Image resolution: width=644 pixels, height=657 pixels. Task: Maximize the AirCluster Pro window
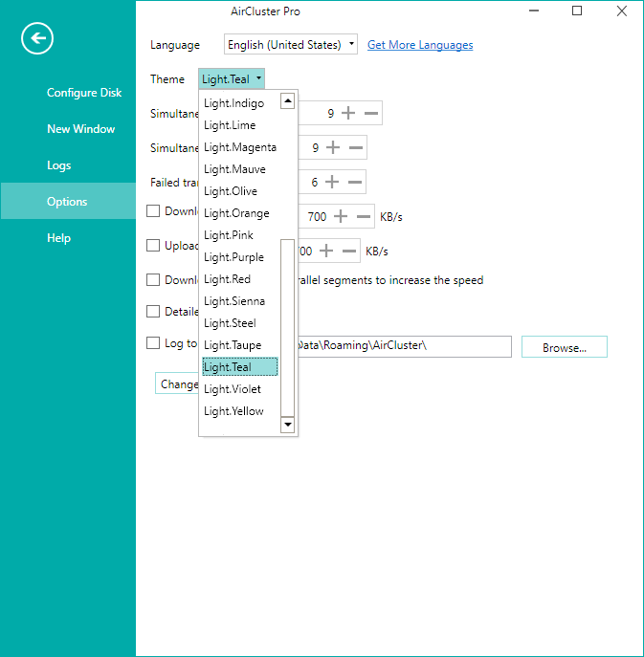[577, 11]
